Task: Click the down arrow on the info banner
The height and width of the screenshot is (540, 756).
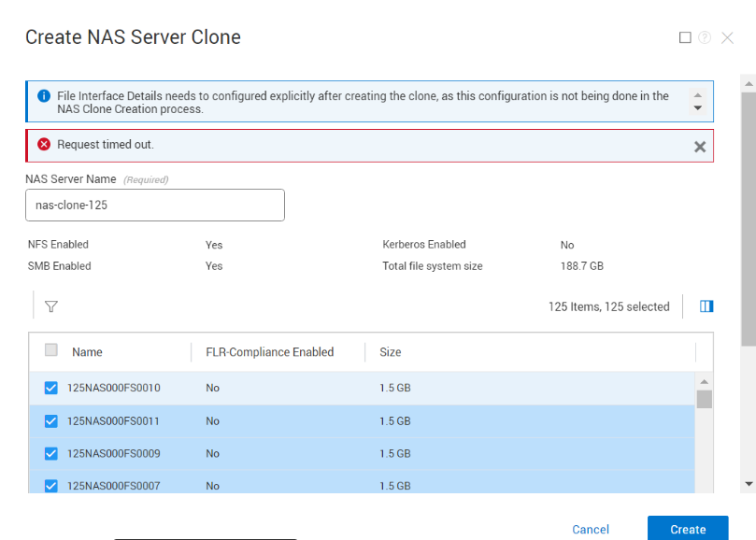Action: click(x=697, y=107)
